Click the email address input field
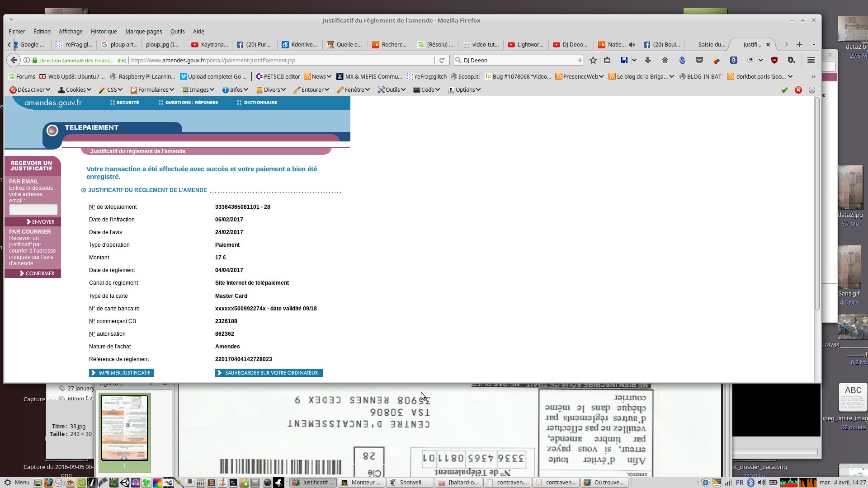Image resolution: width=868 pixels, height=488 pixels. pos(33,209)
